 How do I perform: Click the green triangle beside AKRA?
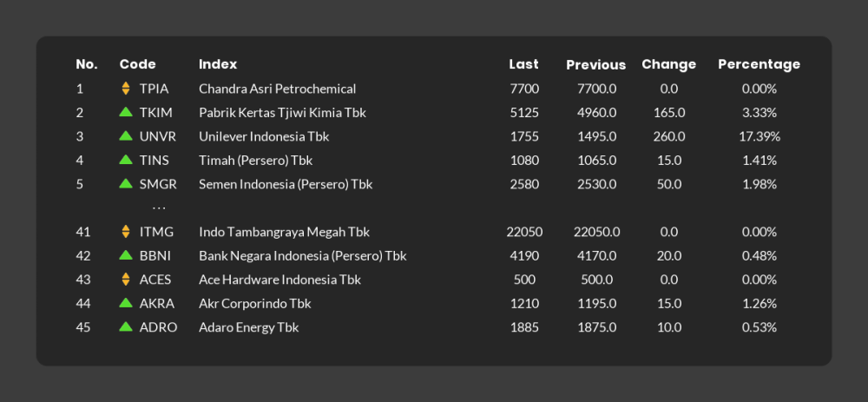126,303
